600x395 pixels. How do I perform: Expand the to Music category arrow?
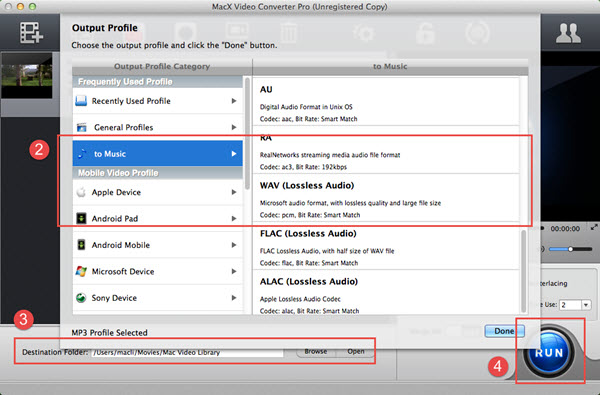(234, 154)
